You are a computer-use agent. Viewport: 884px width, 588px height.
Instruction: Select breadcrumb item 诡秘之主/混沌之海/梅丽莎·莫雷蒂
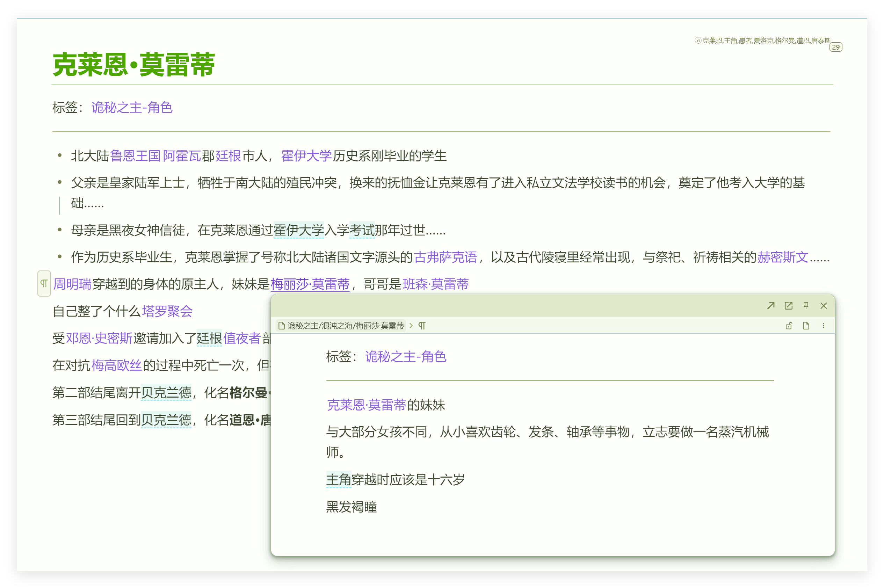click(x=345, y=326)
